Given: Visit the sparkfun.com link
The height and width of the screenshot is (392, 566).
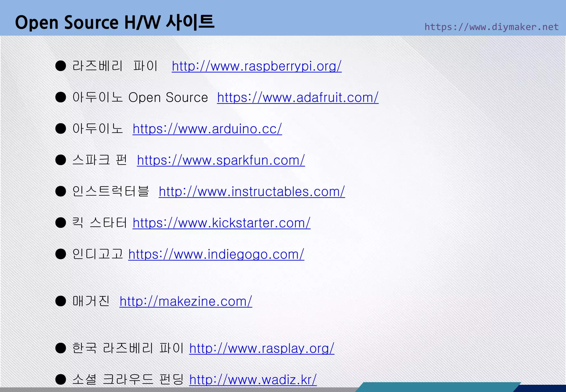Looking at the screenshot, I should [221, 160].
